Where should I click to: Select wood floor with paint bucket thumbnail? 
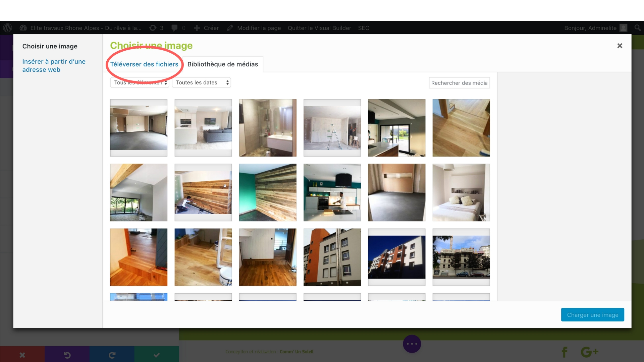pyautogui.click(x=203, y=257)
